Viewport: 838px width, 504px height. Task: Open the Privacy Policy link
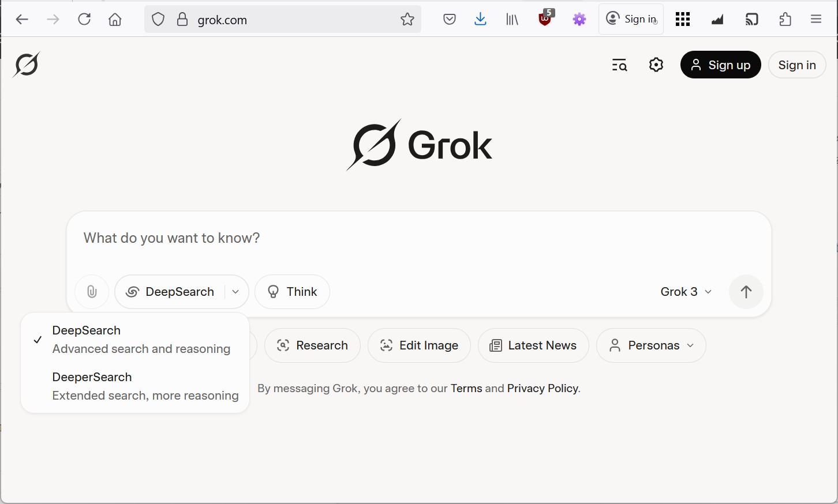543,389
